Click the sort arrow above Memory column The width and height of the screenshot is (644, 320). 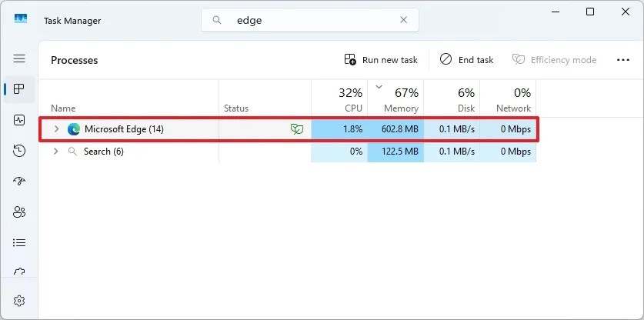[x=379, y=87]
